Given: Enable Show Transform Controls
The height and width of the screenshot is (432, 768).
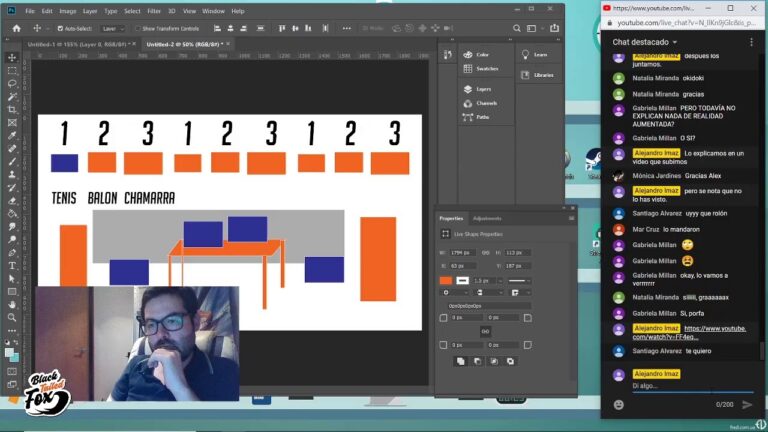Looking at the screenshot, I should tap(138, 28).
